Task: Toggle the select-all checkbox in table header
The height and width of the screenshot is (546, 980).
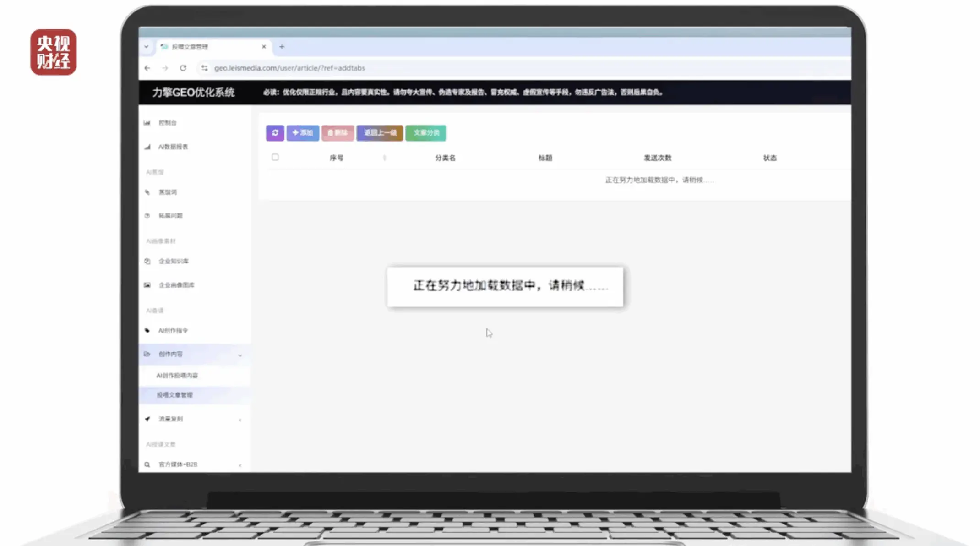Action: click(275, 157)
